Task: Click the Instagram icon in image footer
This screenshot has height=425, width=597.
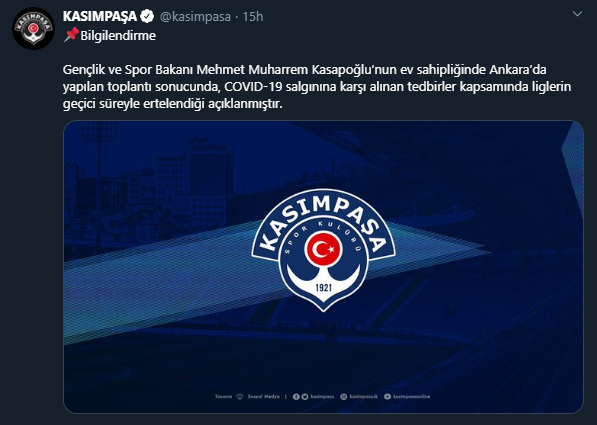Action: [x=343, y=396]
